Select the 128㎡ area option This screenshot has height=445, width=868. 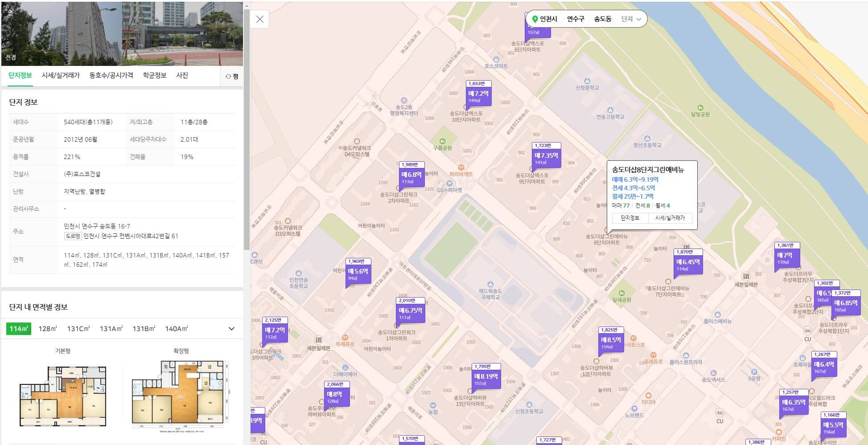(x=48, y=329)
